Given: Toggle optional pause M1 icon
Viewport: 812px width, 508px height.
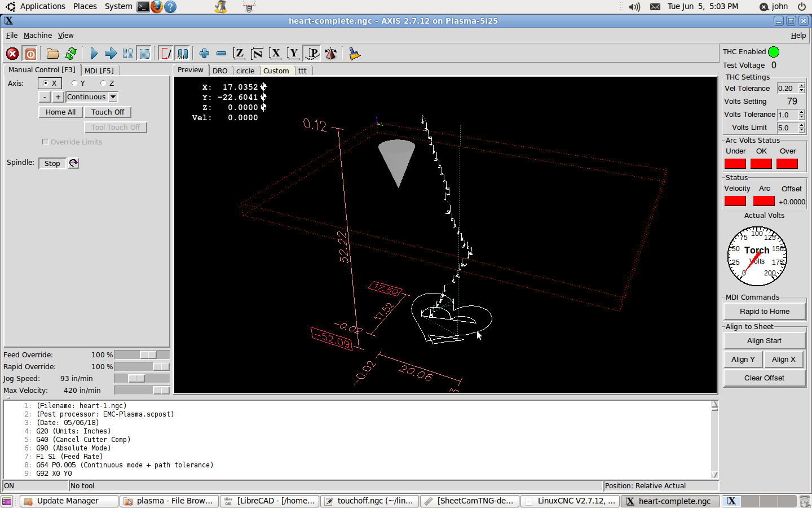Looking at the screenshot, I should [183, 54].
